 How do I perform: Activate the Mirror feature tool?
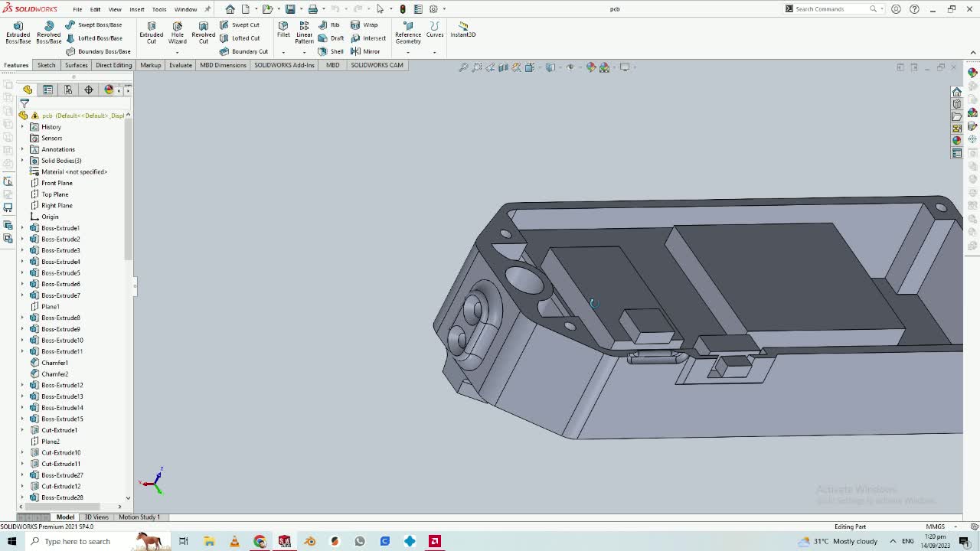point(365,51)
